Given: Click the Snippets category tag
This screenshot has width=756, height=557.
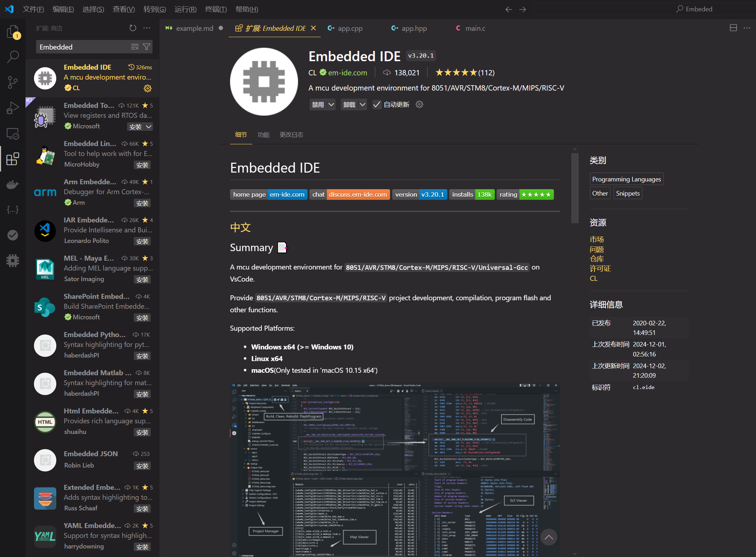Looking at the screenshot, I should [628, 193].
